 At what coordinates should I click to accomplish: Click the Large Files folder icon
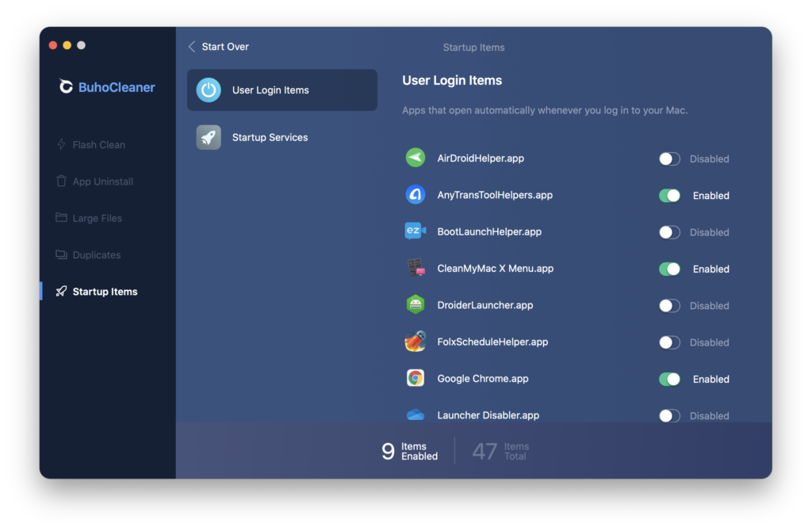click(x=61, y=217)
